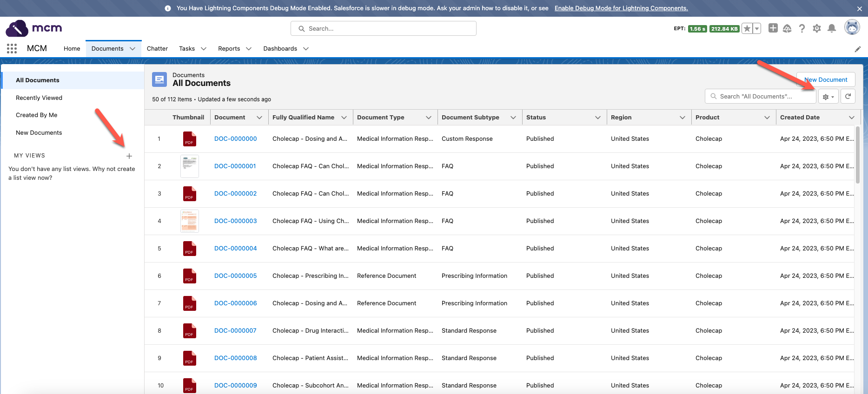Click the edit navigation pencil icon
This screenshot has width=868, height=394.
[x=858, y=49]
